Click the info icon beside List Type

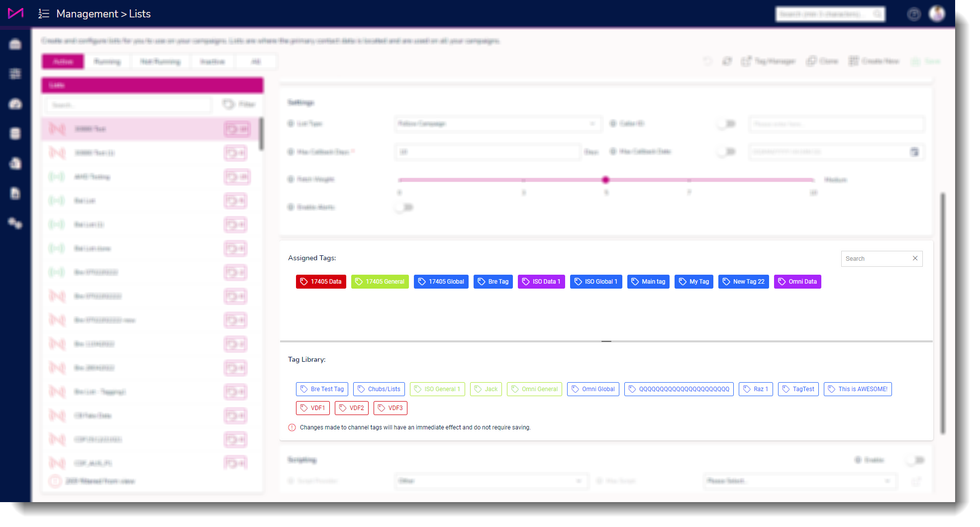[291, 123]
